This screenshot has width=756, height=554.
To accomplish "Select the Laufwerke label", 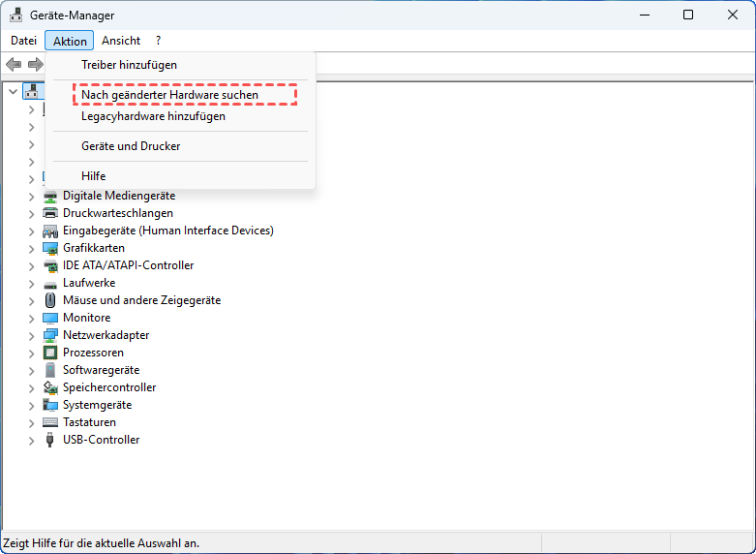I will pyautogui.click(x=89, y=283).
